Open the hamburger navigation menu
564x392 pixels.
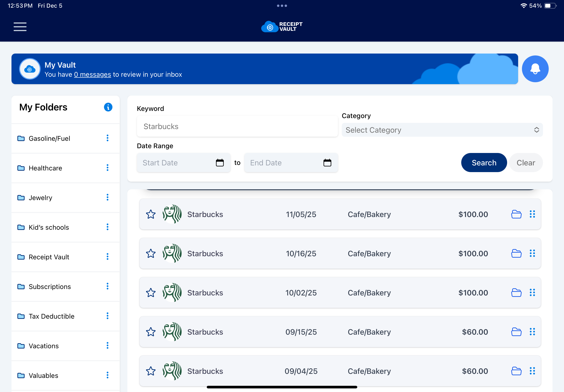click(20, 27)
